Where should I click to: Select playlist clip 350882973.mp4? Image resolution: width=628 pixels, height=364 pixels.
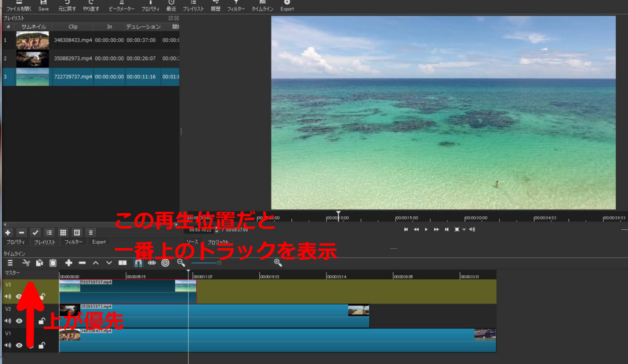click(x=91, y=58)
